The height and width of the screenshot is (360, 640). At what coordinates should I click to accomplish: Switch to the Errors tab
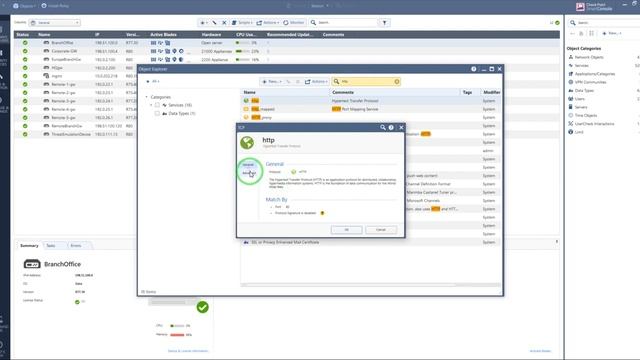(x=76, y=246)
